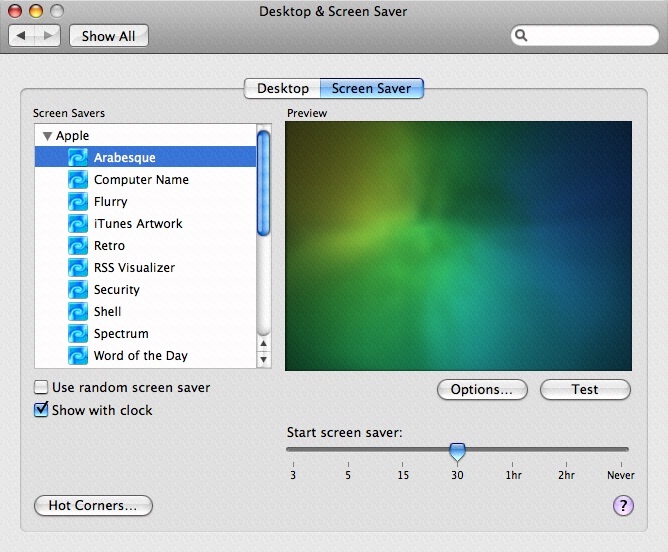Click the iTunes Artwork screen saver icon

[78, 223]
